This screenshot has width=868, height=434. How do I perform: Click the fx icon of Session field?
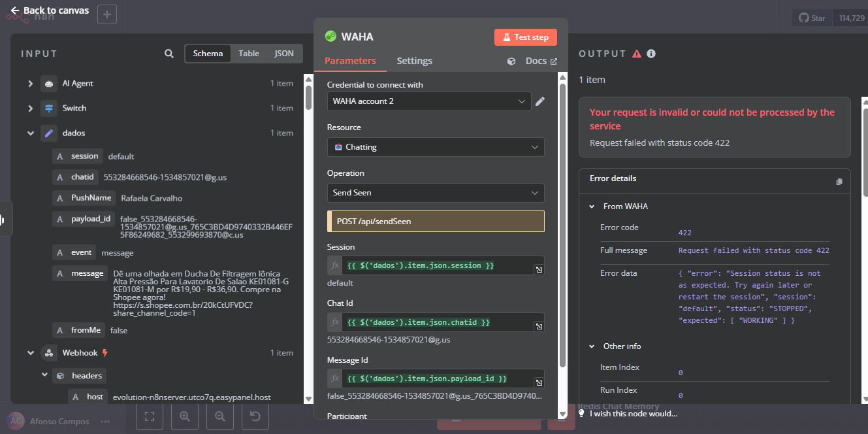pyautogui.click(x=335, y=265)
